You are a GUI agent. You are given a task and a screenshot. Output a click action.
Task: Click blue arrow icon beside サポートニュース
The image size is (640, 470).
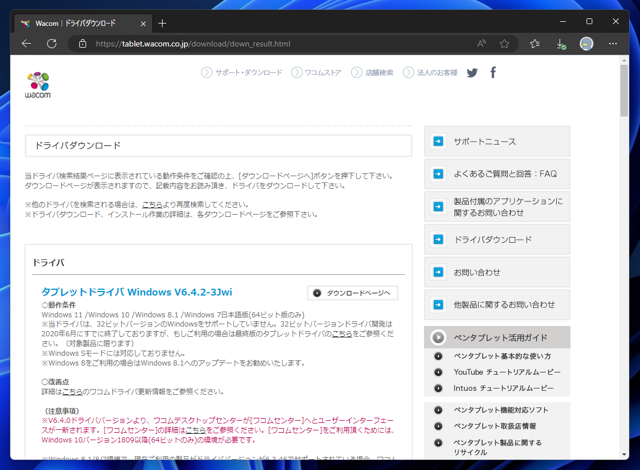438,142
